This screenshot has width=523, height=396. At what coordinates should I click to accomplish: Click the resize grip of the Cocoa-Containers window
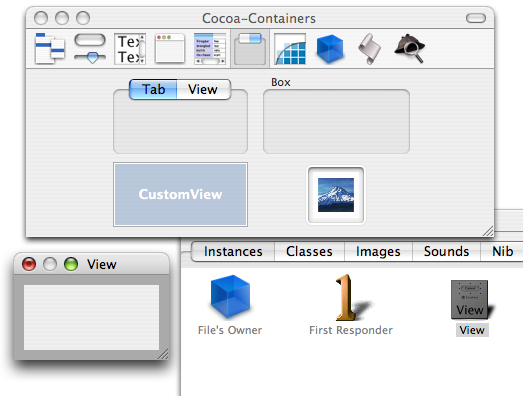coord(488,231)
